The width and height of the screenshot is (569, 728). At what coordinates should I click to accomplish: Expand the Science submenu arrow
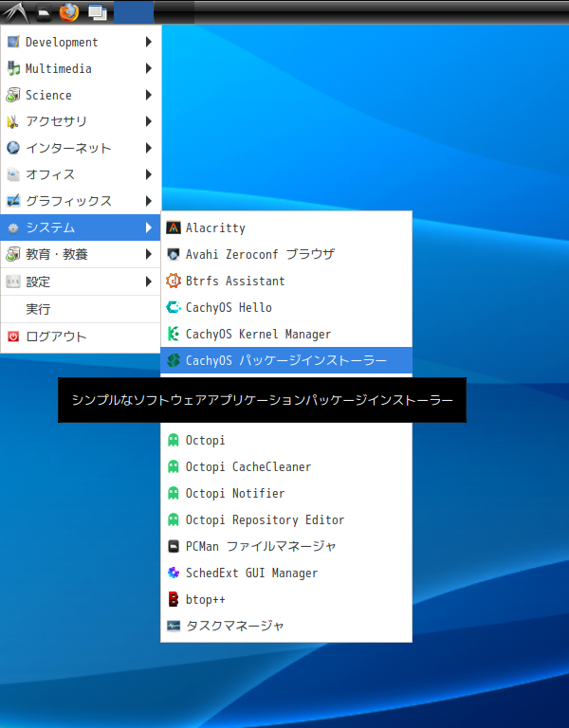coord(149,95)
